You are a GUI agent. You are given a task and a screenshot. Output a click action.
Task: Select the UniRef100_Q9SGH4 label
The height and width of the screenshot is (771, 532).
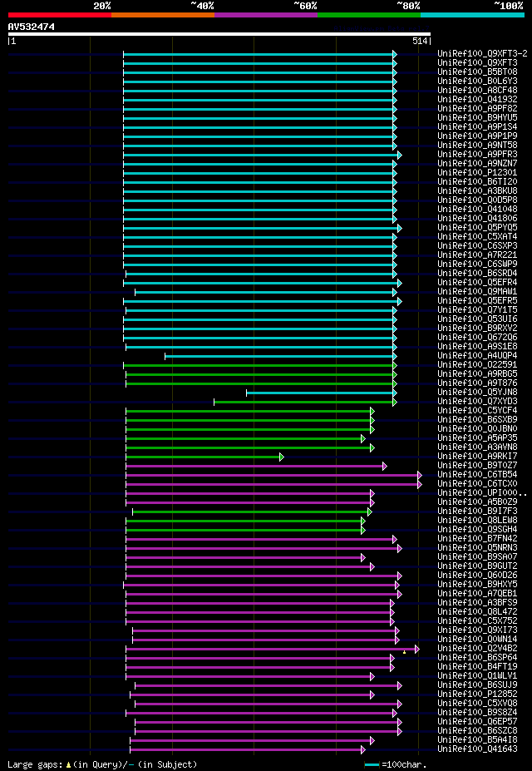tap(477, 531)
